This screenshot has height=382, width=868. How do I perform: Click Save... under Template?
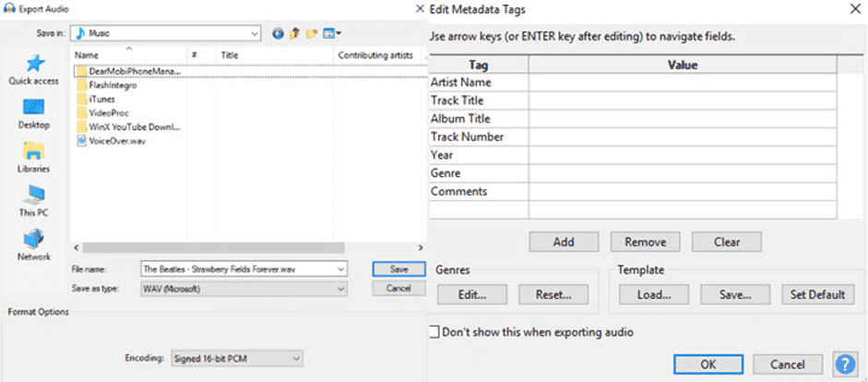(735, 294)
